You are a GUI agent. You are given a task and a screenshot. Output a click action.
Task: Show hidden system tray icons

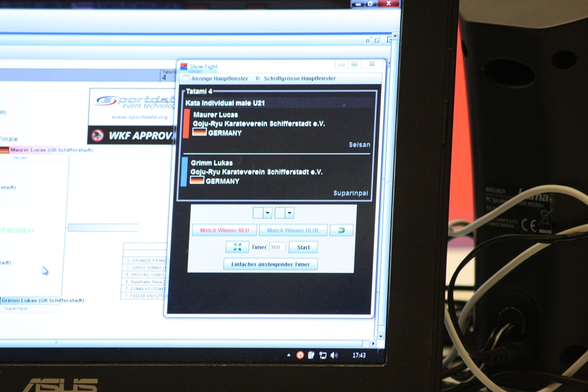289,355
